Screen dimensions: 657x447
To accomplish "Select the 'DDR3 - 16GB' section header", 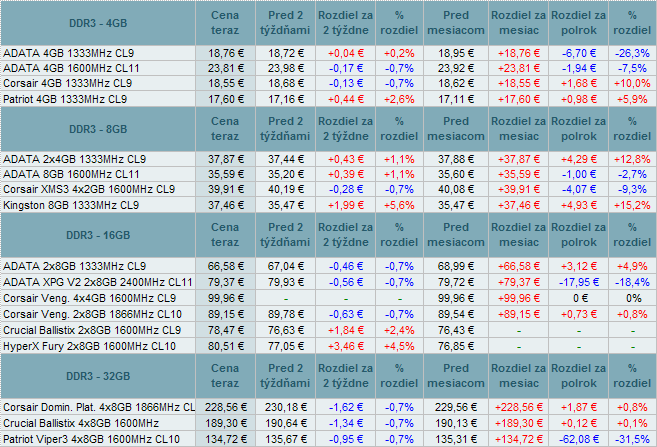I will coord(98,235).
